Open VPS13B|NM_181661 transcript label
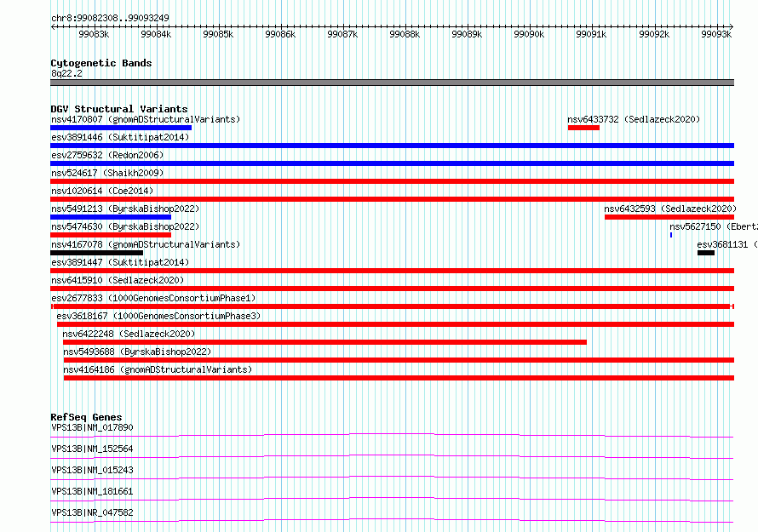This screenshot has width=758, height=532. click(92, 491)
